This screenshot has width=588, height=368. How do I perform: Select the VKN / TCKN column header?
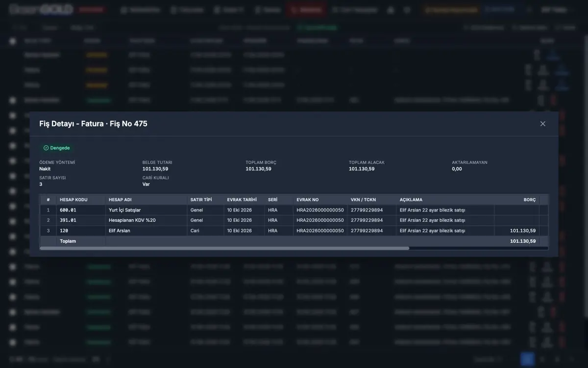[x=363, y=200]
